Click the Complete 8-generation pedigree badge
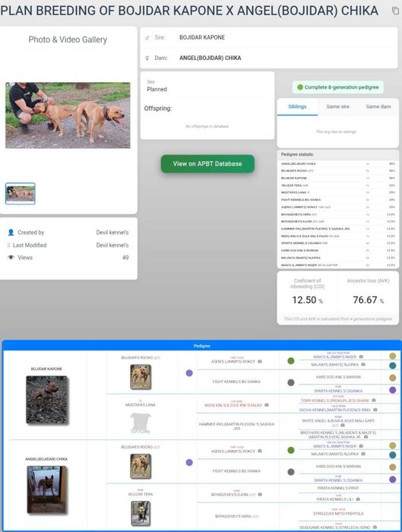This screenshot has height=532, width=402. (x=338, y=87)
